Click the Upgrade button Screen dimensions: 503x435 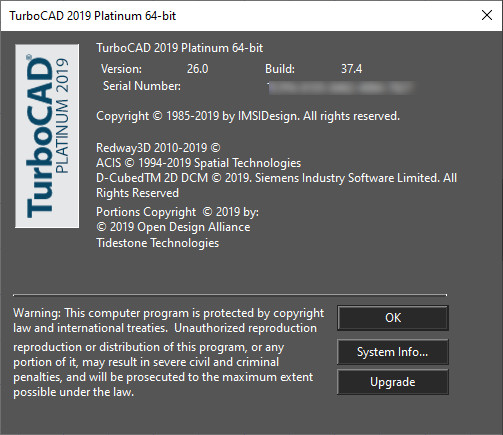(393, 382)
